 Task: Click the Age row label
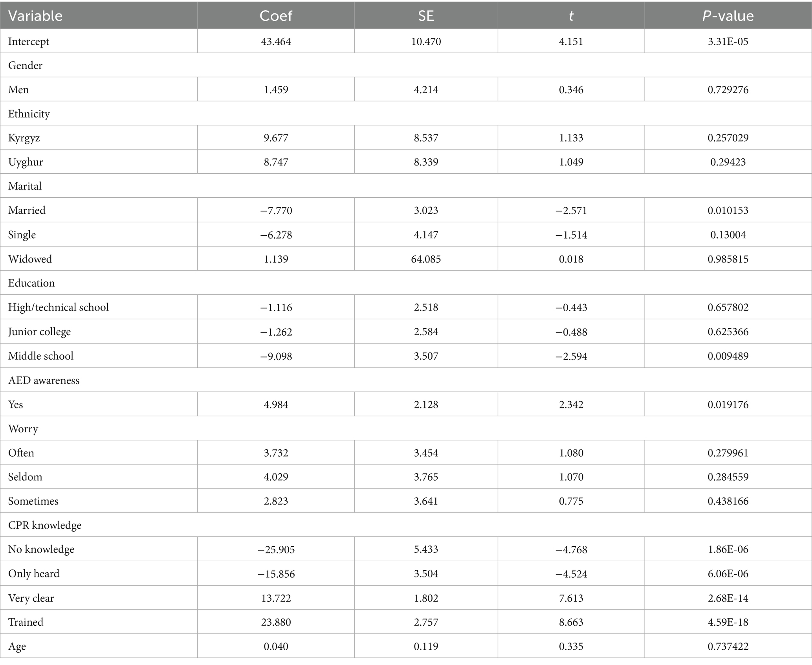(x=17, y=646)
